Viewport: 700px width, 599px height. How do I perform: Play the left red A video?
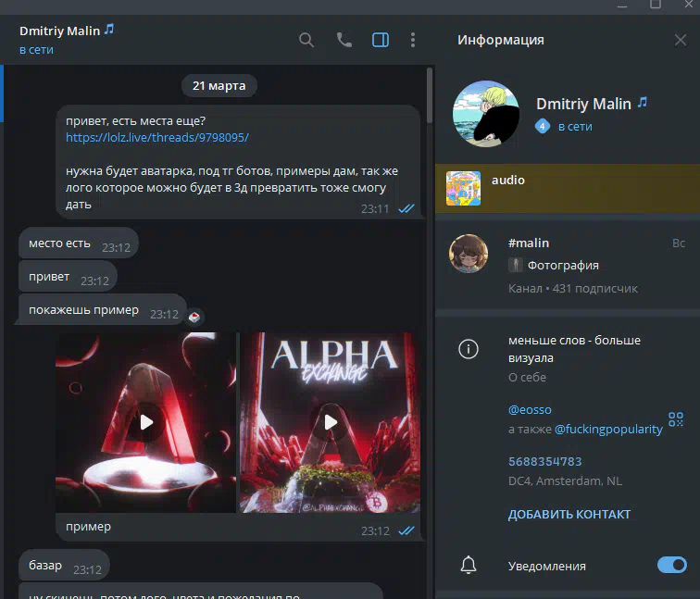(145, 422)
